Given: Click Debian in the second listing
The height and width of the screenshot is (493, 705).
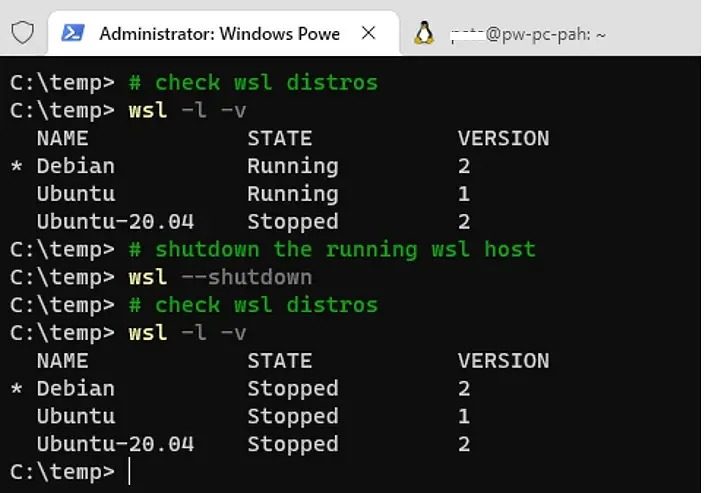Looking at the screenshot, I should [75, 388].
